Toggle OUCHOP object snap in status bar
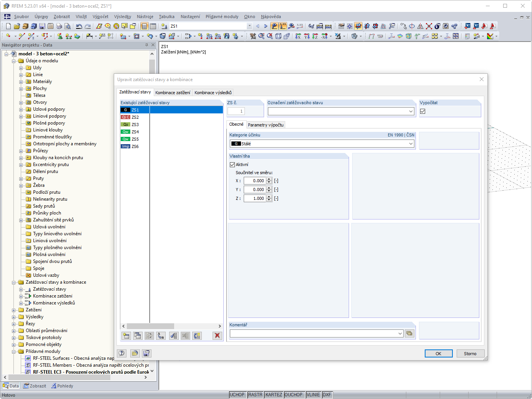532x399 pixels. point(294,395)
